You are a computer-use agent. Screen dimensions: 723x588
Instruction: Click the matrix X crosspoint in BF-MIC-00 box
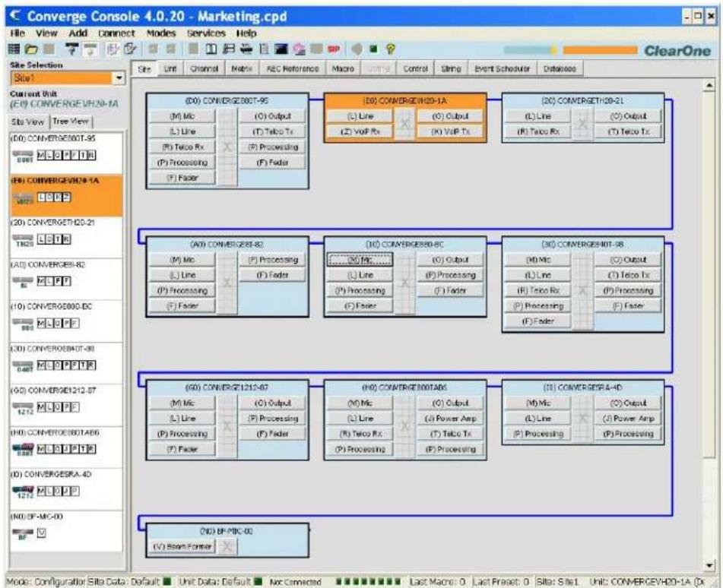click(227, 546)
